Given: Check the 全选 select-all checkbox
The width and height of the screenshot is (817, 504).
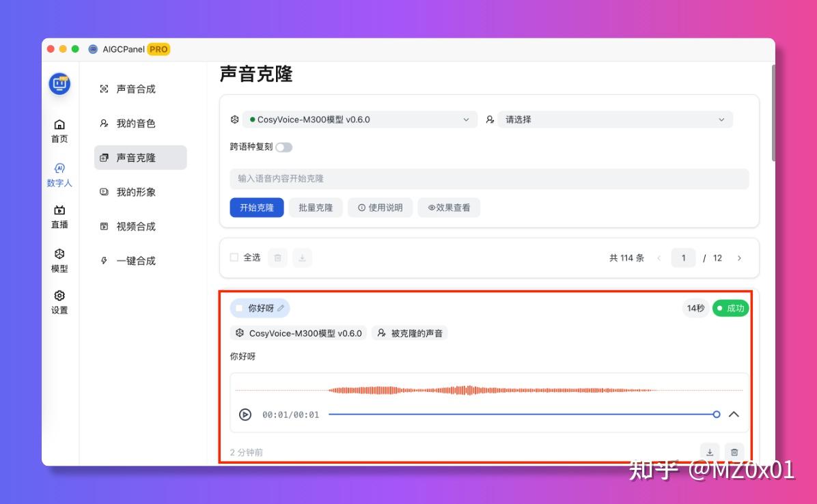Looking at the screenshot, I should (234, 257).
